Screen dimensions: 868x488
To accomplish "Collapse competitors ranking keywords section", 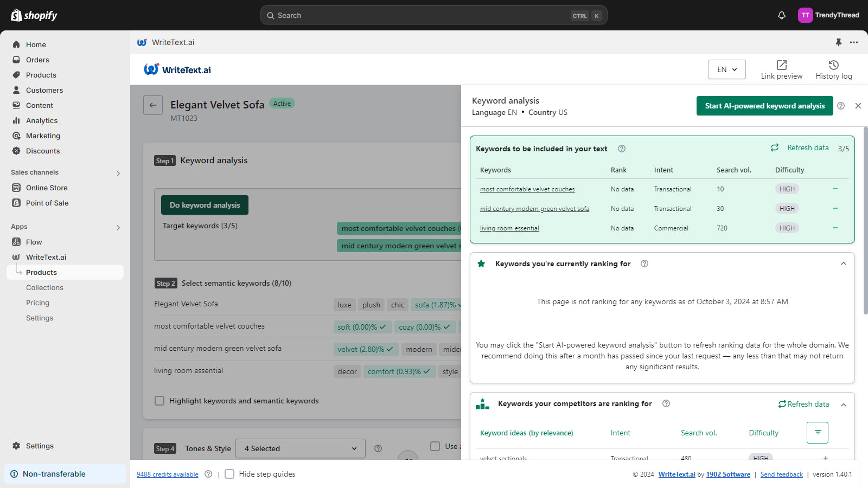I will (x=844, y=404).
